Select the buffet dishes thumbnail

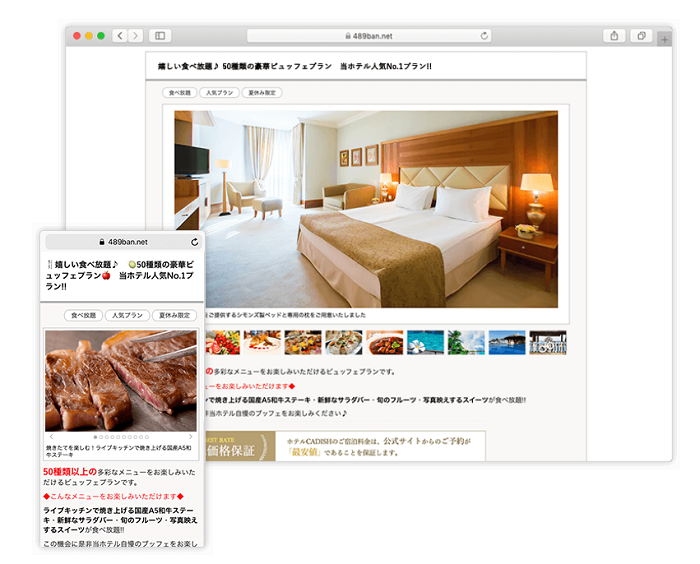tap(303, 343)
